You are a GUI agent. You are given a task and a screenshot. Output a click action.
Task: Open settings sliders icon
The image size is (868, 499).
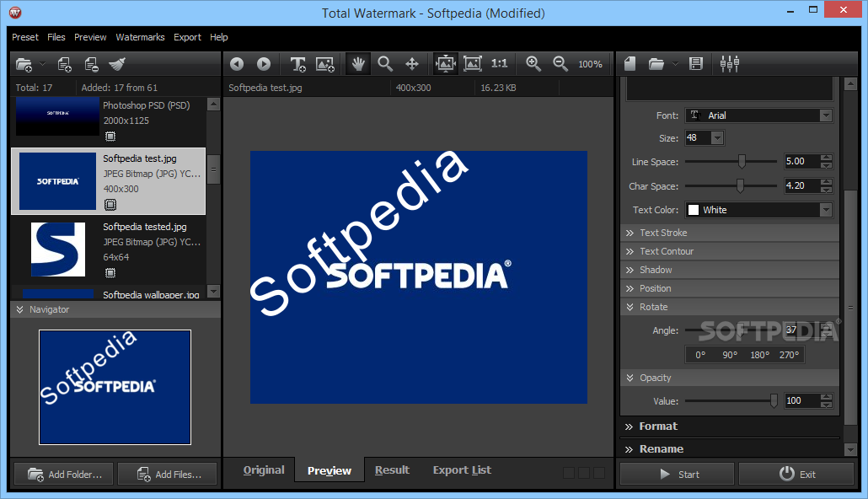point(730,64)
